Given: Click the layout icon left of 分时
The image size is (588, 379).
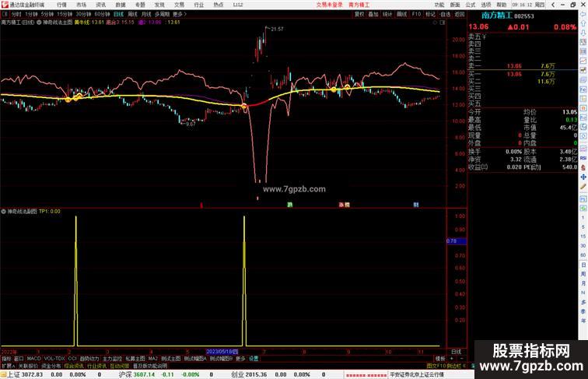Looking at the screenshot, I should [x=5, y=14].
